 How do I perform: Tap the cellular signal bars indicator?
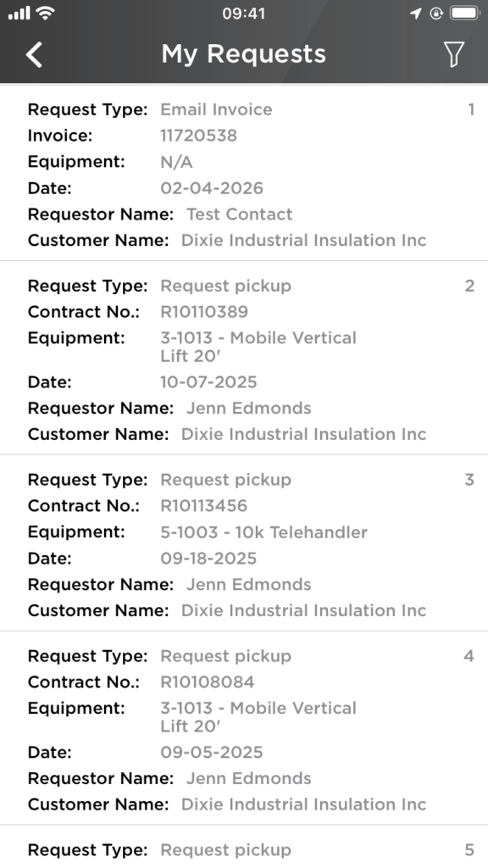tap(17, 13)
